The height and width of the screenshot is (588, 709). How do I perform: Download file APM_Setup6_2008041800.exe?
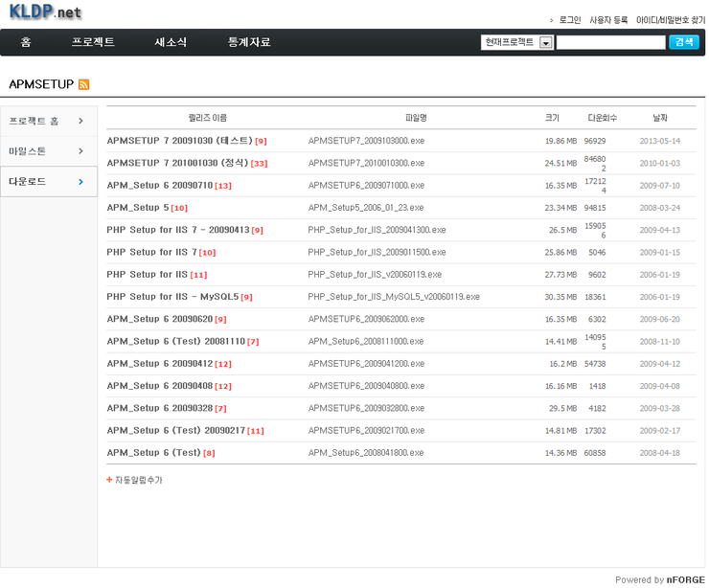click(366, 453)
